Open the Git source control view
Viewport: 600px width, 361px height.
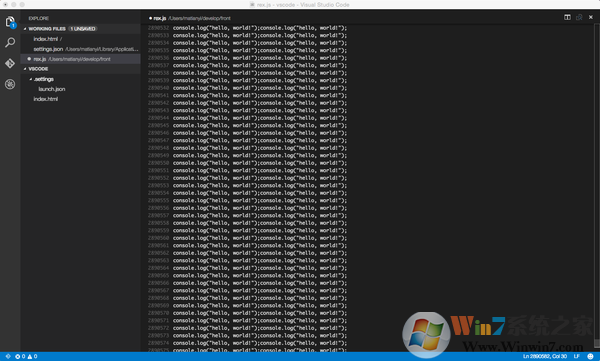pos(10,63)
